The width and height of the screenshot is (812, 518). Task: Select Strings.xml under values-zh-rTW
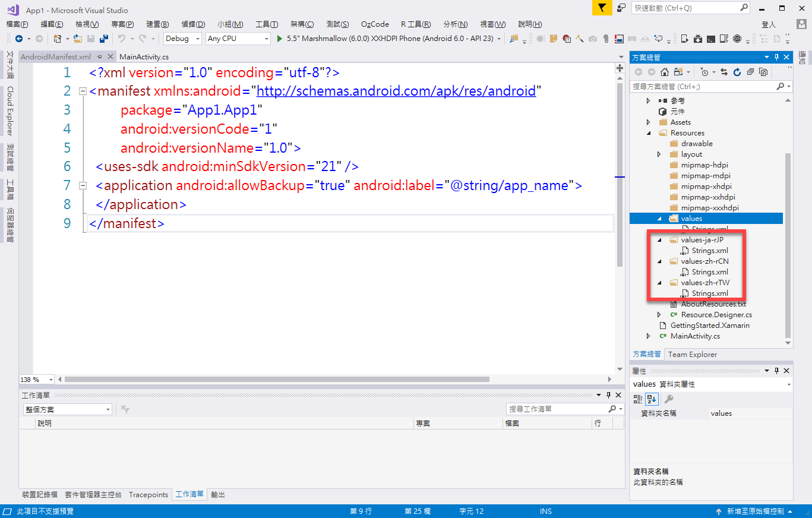(x=710, y=293)
